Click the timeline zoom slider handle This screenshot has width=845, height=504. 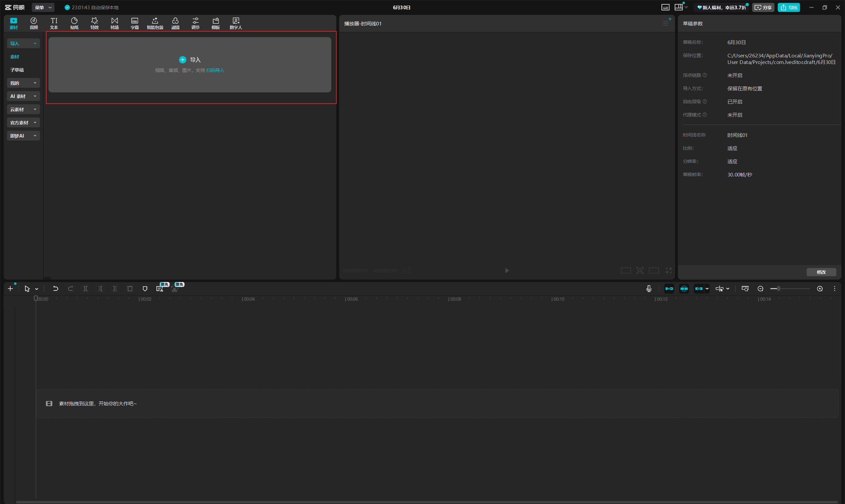tap(778, 289)
